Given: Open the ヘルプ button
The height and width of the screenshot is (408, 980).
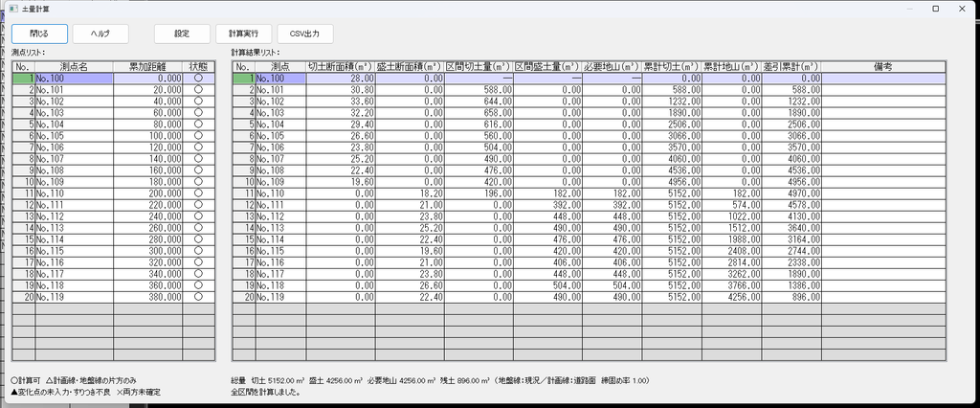Looking at the screenshot, I should 100,34.
